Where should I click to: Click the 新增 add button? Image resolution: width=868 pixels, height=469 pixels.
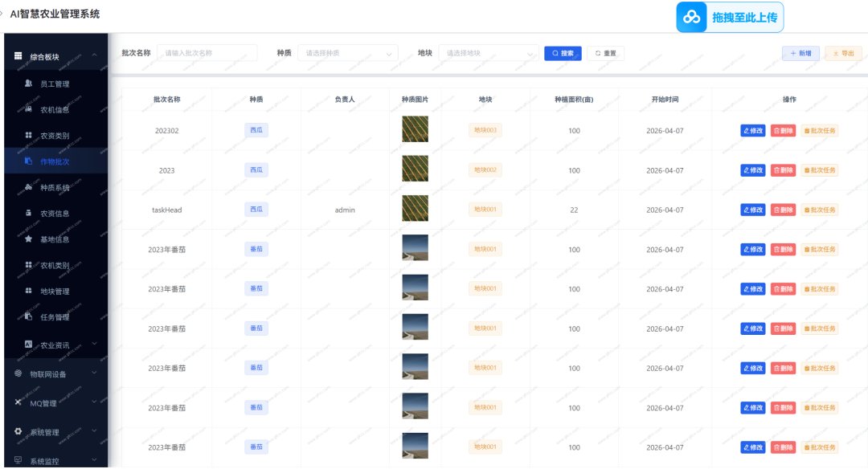(x=800, y=53)
